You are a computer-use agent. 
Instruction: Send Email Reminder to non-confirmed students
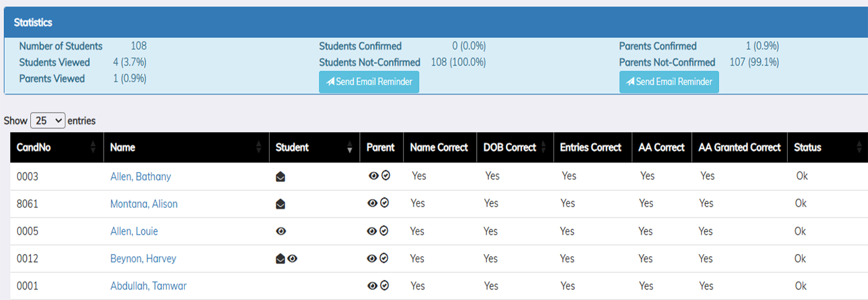click(369, 82)
